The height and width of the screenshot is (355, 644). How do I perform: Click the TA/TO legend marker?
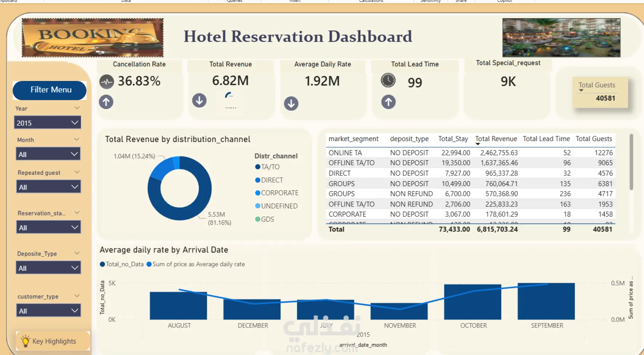[258, 167]
